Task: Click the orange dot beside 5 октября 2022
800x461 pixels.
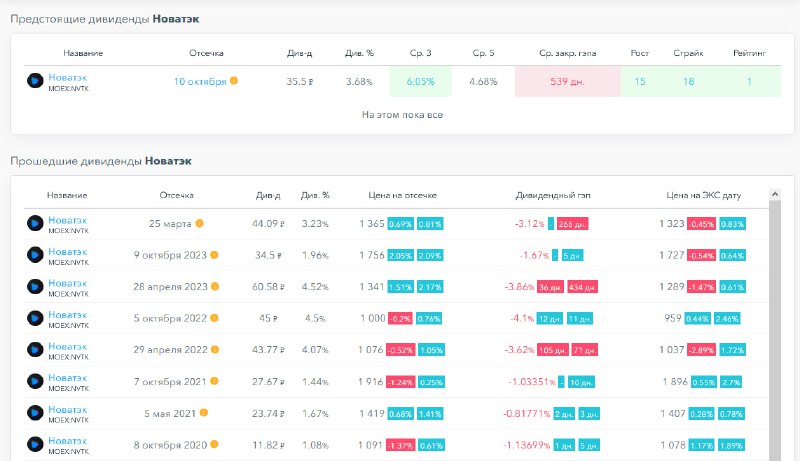Action: point(214,318)
